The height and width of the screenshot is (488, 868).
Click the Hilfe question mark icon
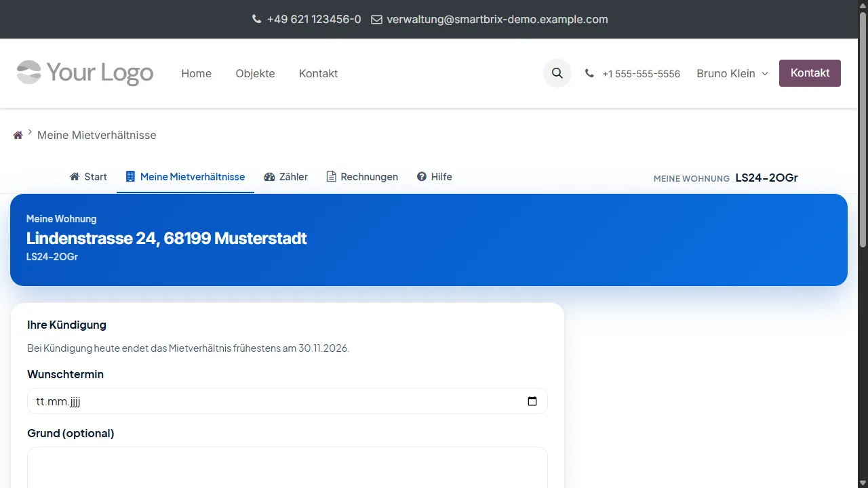422,177
